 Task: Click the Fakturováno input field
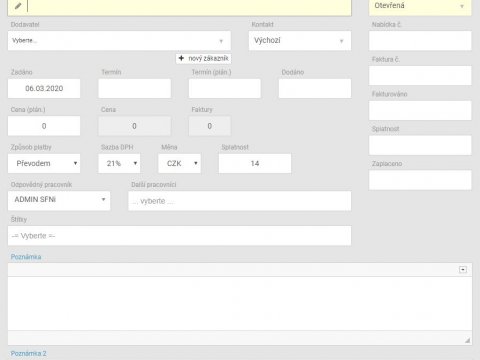click(x=420, y=110)
